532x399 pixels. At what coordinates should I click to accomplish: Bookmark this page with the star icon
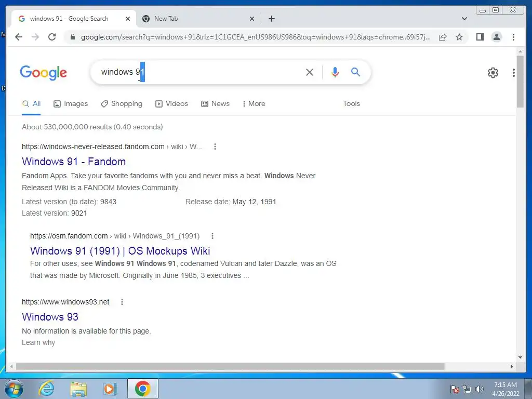click(459, 37)
